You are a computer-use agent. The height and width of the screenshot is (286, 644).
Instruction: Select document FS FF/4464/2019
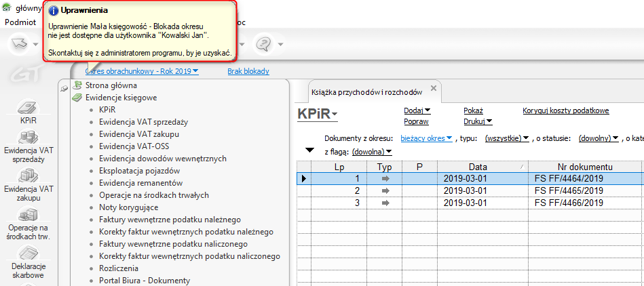(569, 179)
